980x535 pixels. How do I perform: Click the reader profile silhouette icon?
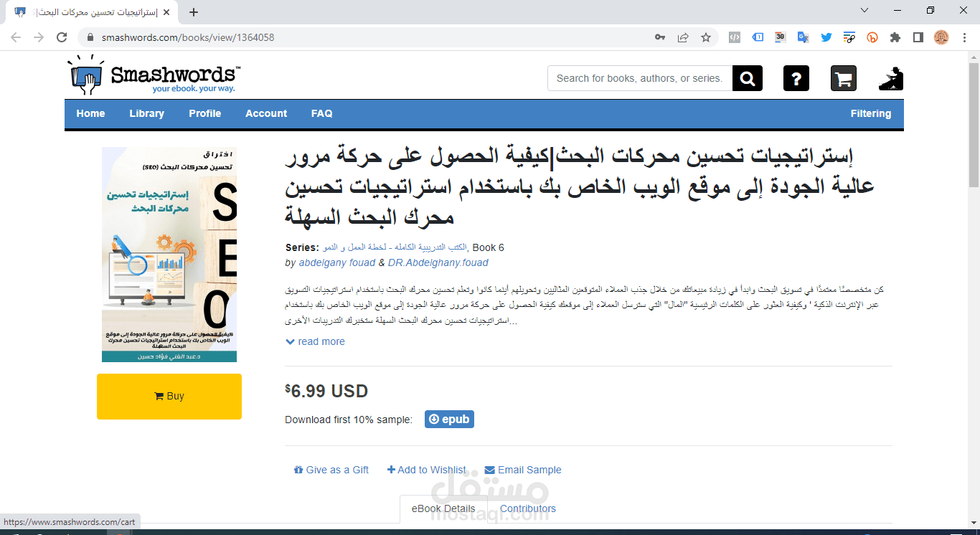[x=891, y=78]
